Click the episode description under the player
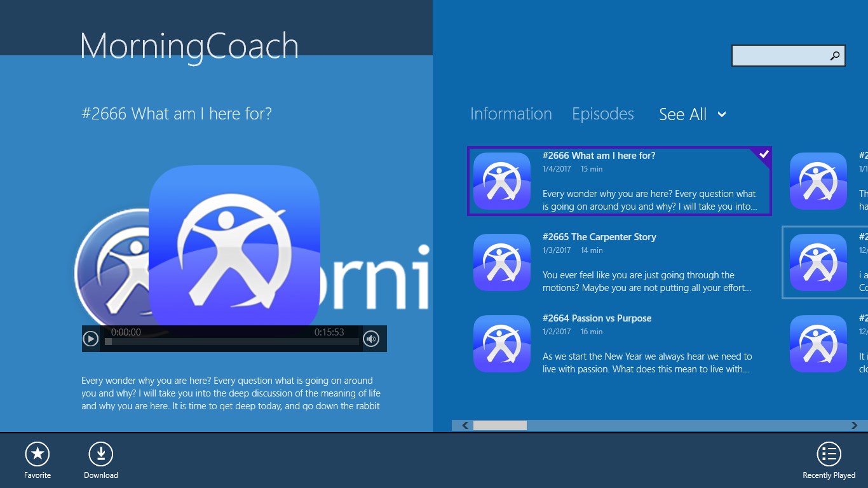This screenshot has width=868, height=488. coord(231,393)
